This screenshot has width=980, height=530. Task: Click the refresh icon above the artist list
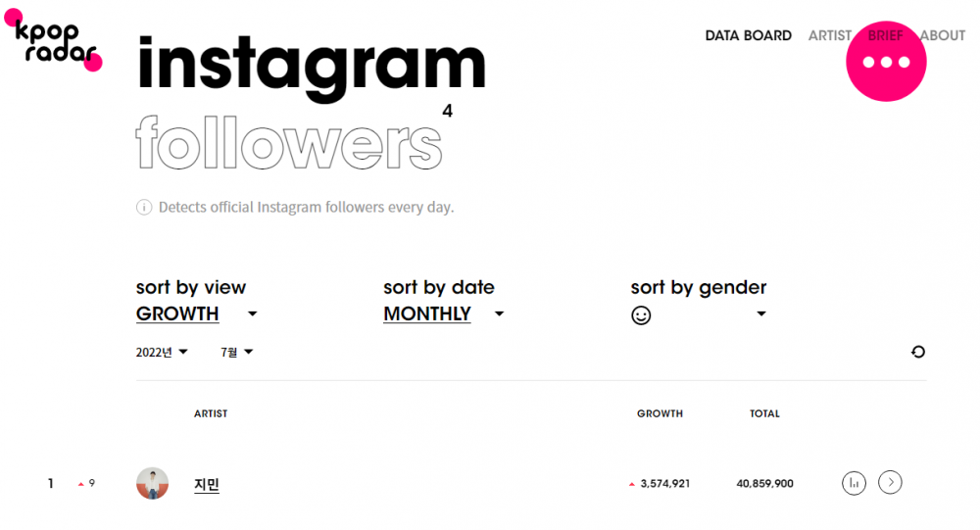coord(917,352)
